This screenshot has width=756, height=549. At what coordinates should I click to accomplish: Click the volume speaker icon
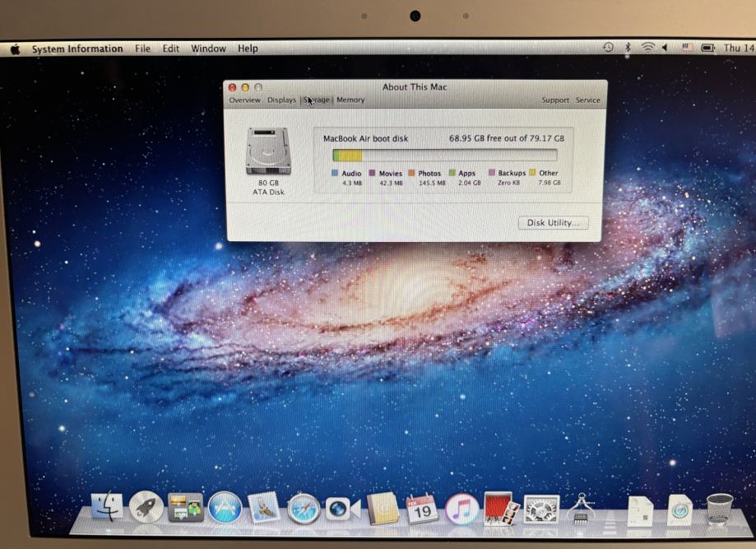665,47
